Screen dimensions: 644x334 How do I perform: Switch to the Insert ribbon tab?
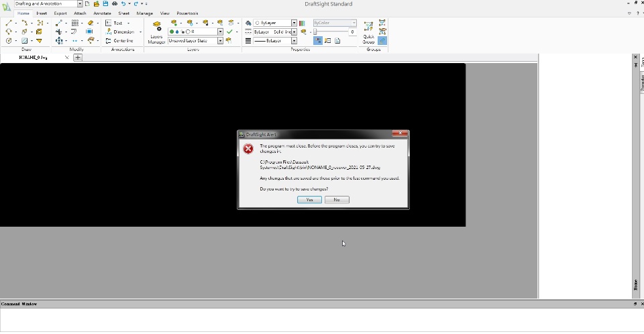pyautogui.click(x=42, y=13)
